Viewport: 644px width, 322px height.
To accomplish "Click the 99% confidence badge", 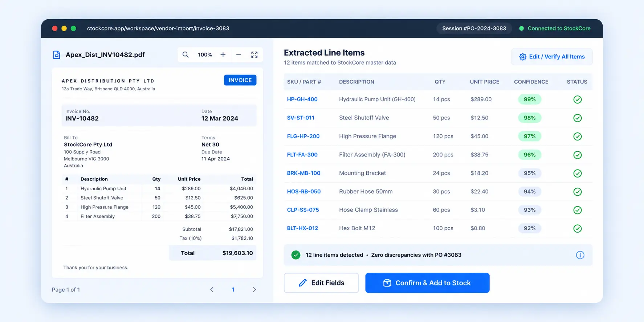I will (530, 99).
